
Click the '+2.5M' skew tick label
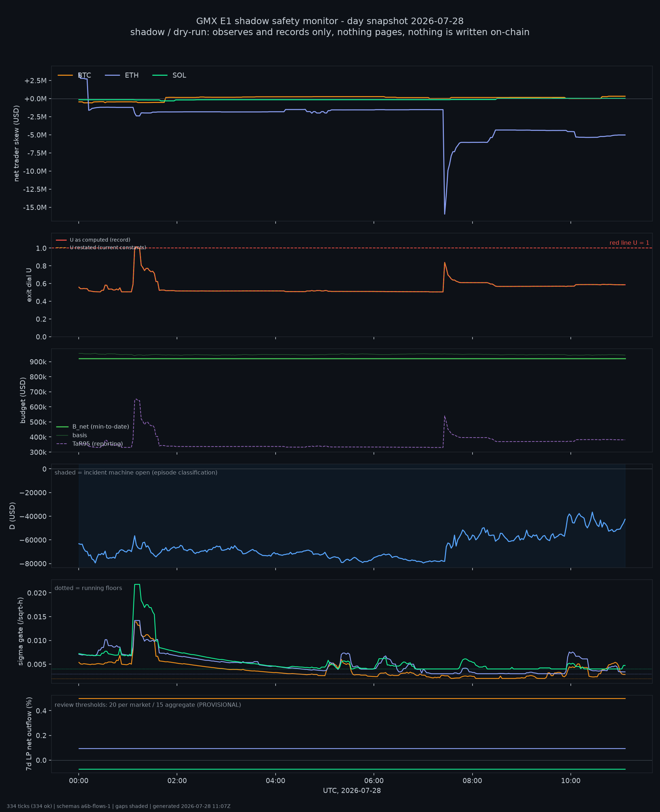pyautogui.click(x=36, y=80)
